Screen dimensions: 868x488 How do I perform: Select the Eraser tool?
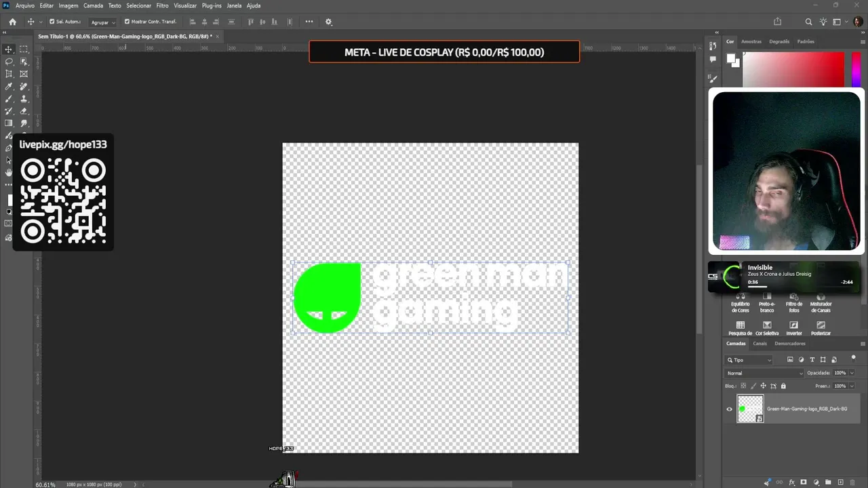(24, 111)
